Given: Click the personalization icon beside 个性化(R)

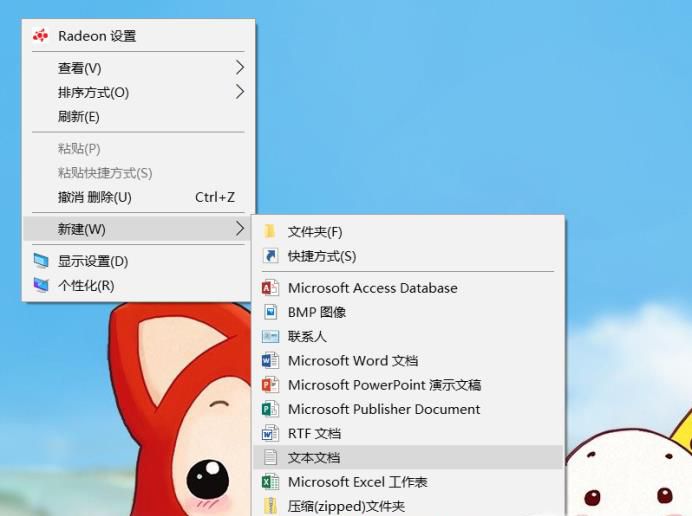Looking at the screenshot, I should coord(41,285).
